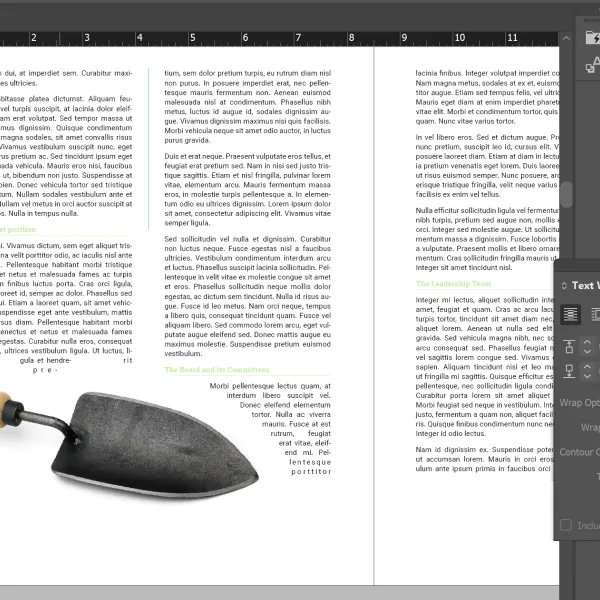Click paragraph starting "tium, sem dolor pretium"

248,107
